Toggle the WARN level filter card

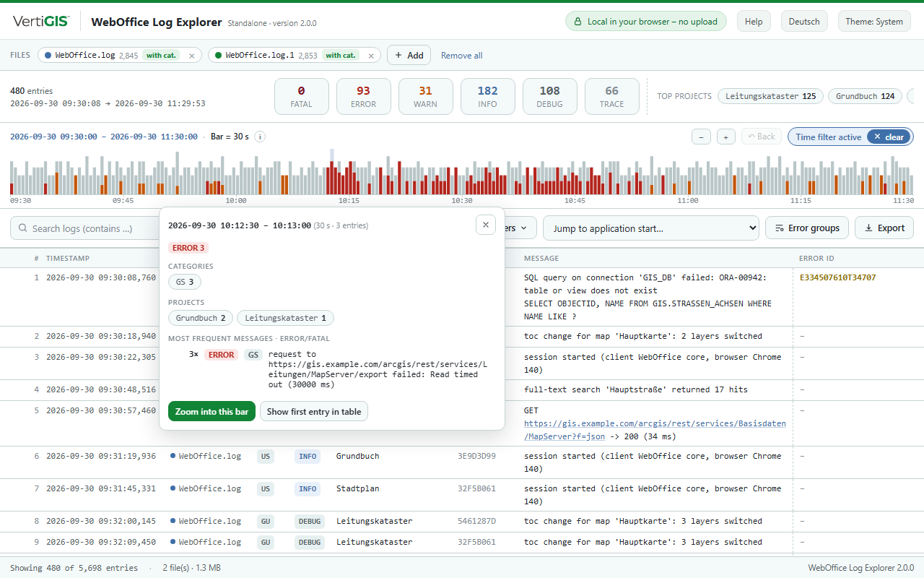point(426,97)
